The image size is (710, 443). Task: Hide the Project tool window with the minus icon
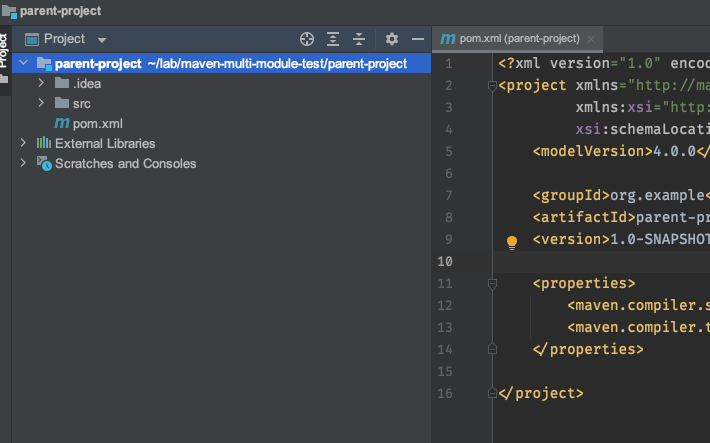417,39
